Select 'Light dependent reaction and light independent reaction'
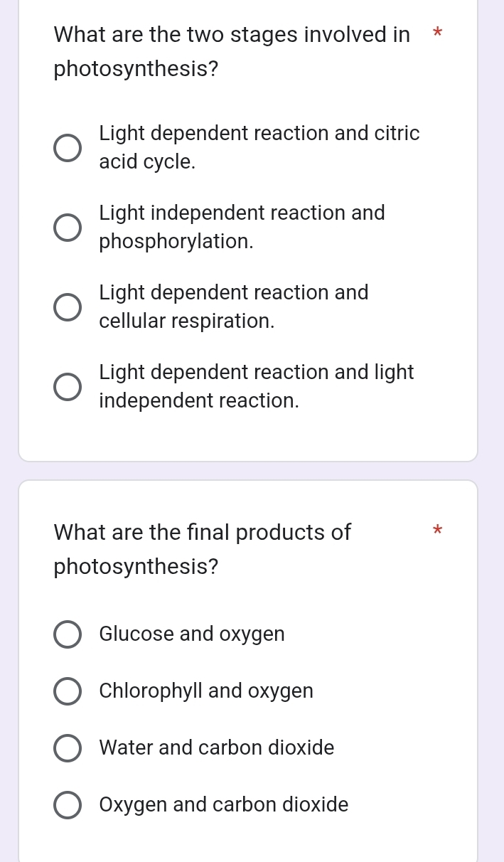 (68, 386)
